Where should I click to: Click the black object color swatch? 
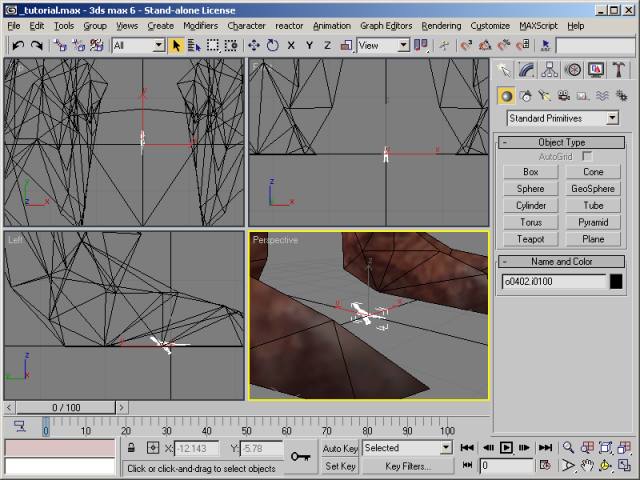click(616, 282)
